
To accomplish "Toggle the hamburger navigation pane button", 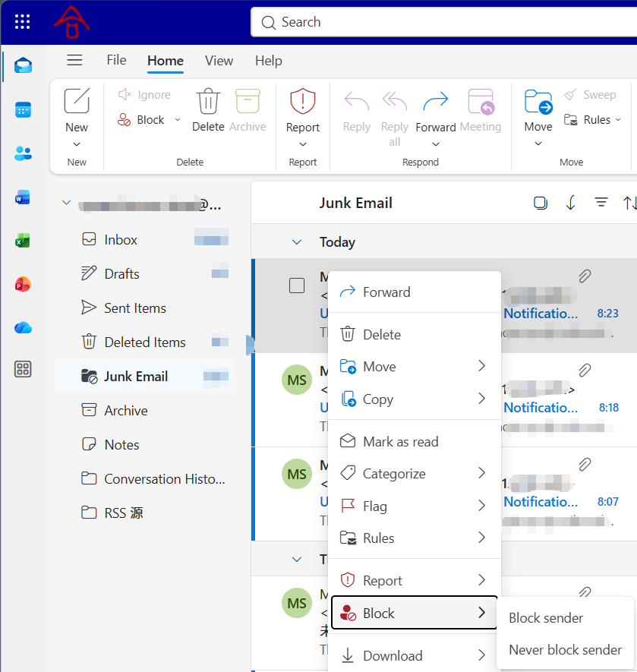I will pos(74,61).
